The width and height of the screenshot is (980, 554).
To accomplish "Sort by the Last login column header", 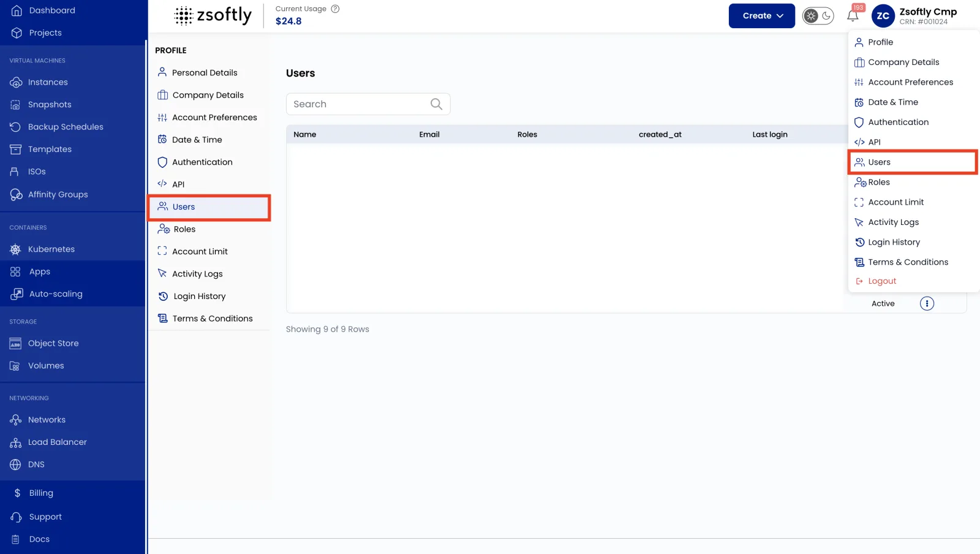I will 770,134.
